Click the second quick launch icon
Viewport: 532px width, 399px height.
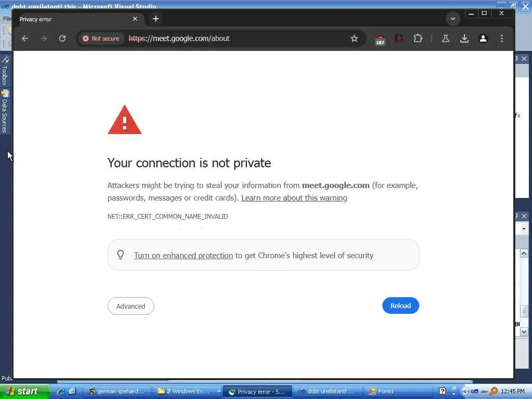72,391
